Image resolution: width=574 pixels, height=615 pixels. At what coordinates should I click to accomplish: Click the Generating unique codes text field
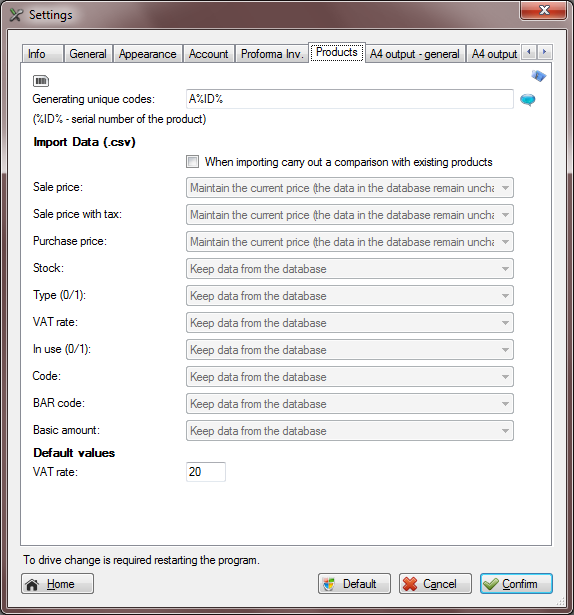point(350,99)
